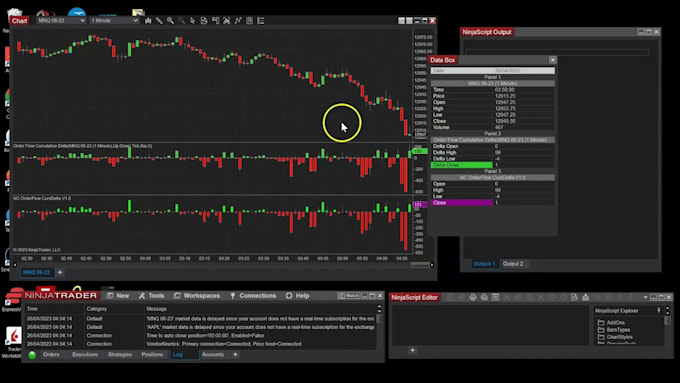Open the Executions tab
This screenshot has width=680, height=383.
pos(85,355)
